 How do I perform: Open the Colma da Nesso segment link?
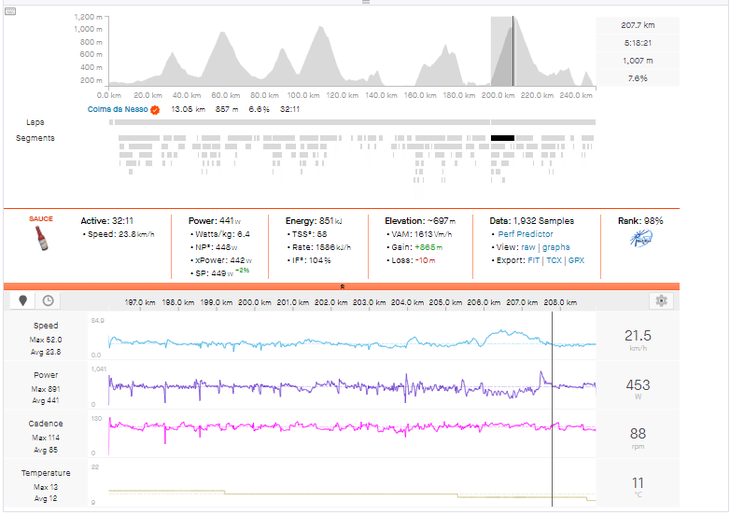(117, 109)
